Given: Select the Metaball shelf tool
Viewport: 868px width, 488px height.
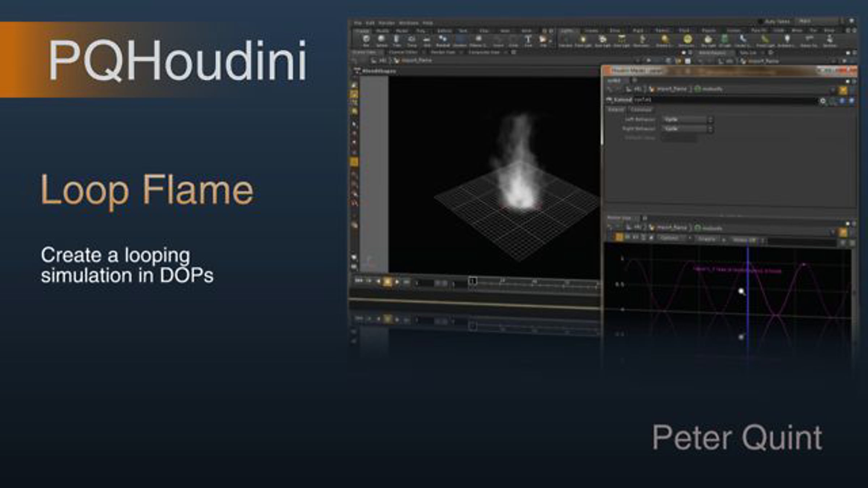Looking at the screenshot, I should point(443,40).
